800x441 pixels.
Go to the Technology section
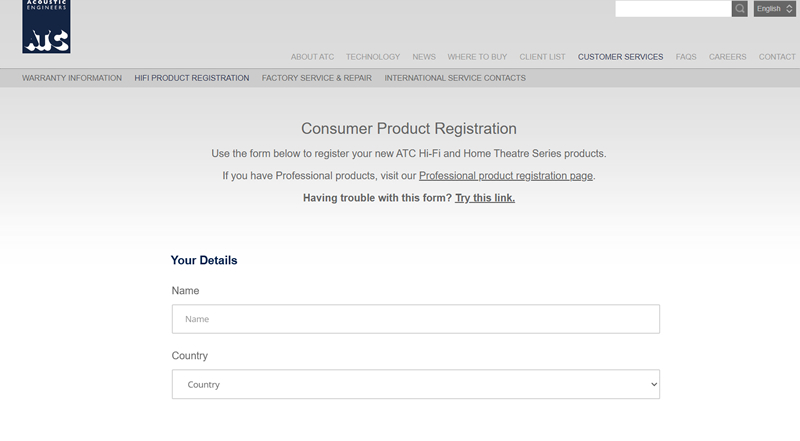373,57
